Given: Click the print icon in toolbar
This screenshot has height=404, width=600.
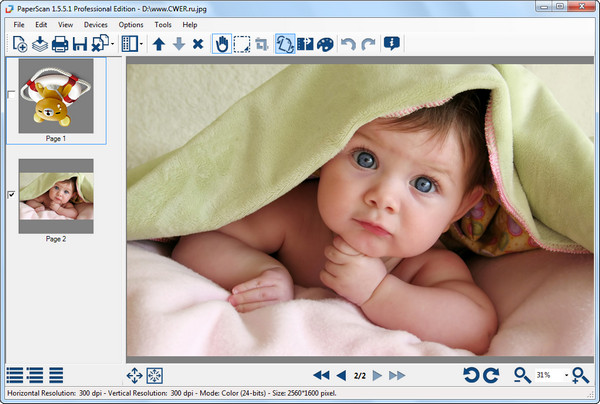Looking at the screenshot, I should click(60, 44).
